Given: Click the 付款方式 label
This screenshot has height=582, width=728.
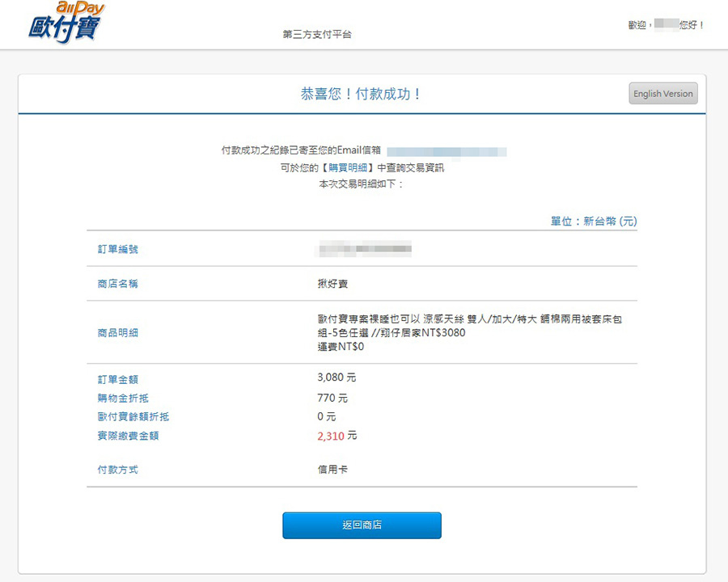Looking at the screenshot, I should [x=118, y=470].
